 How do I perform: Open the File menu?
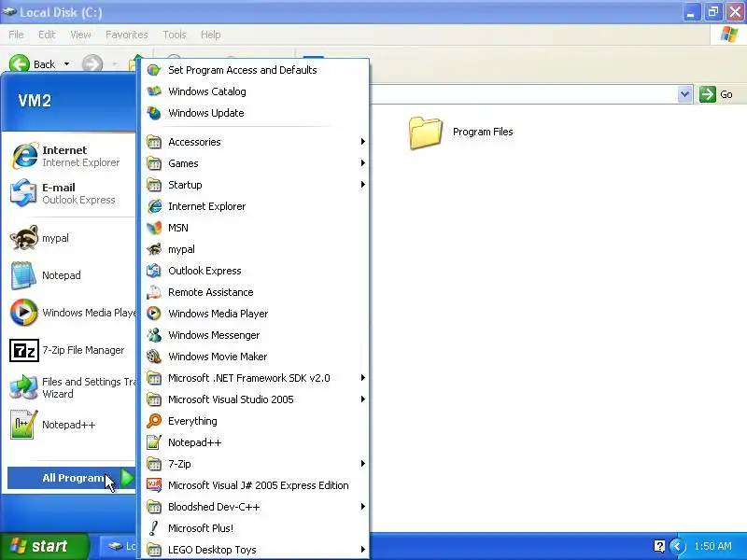(16, 35)
